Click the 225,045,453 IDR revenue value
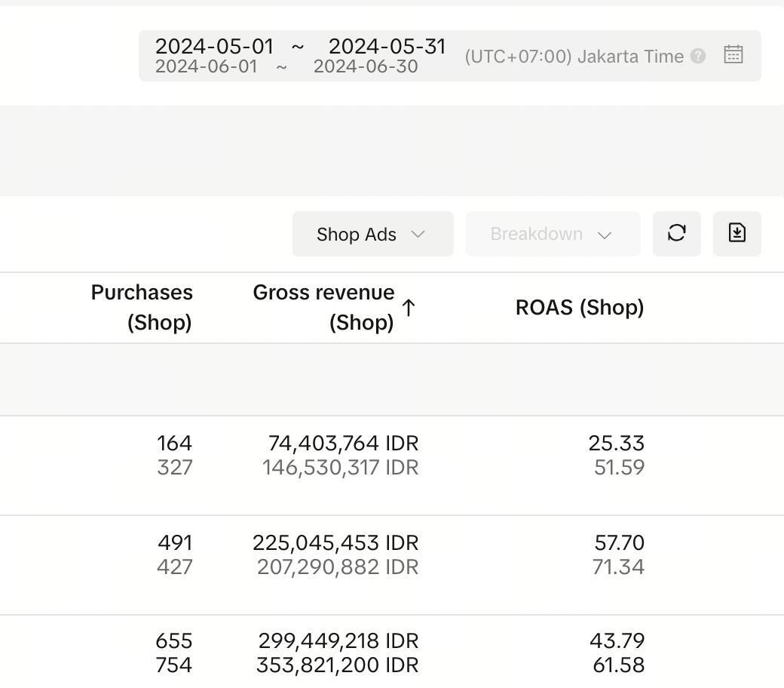Image resolution: width=784 pixels, height=688 pixels. (335, 542)
